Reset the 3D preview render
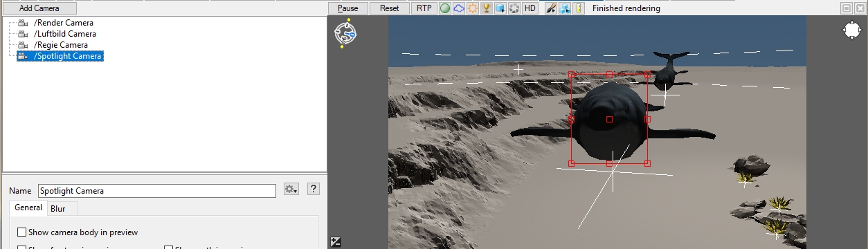This screenshot has width=868, height=249. tap(390, 8)
